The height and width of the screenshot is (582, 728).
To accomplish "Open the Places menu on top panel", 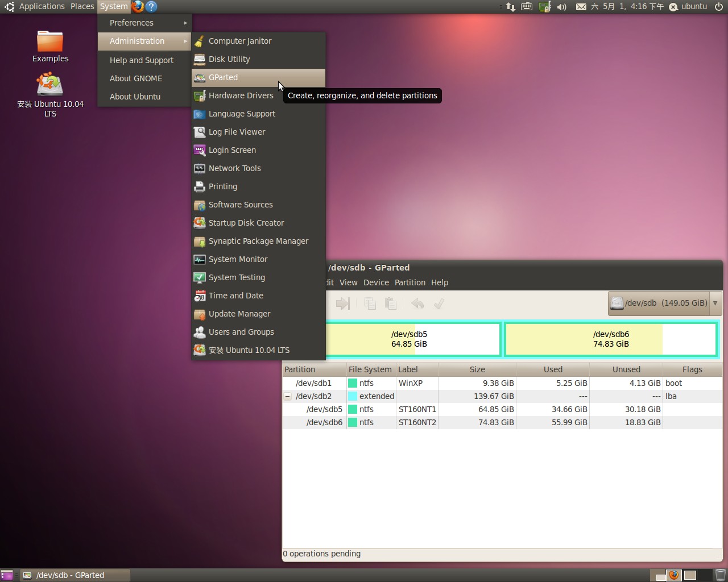I will pos(82,6).
